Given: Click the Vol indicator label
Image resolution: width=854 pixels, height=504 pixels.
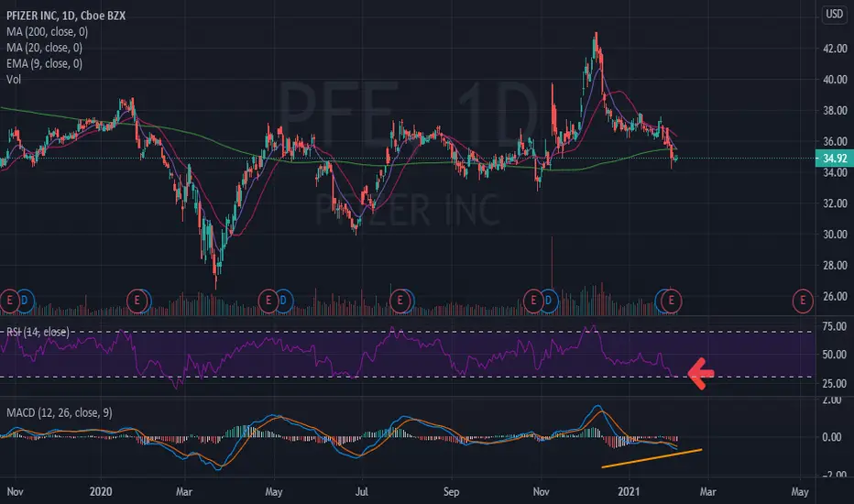Looking at the screenshot, I should pos(14,80).
